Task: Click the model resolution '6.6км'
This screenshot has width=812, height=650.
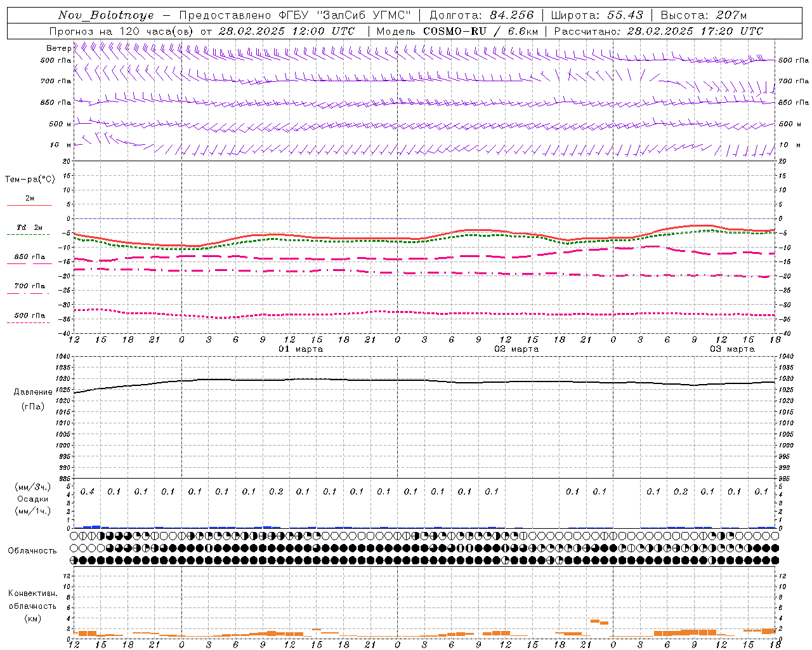Action: (x=523, y=31)
